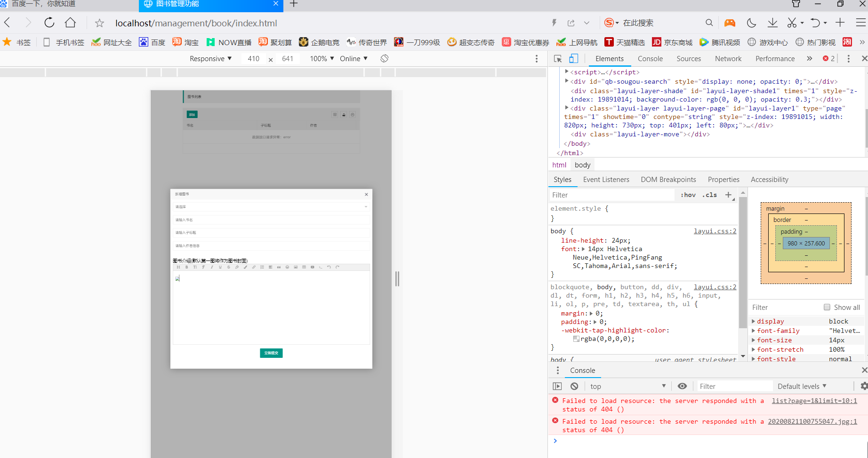
Task: Open the DOM Breakpoints tab
Action: pos(668,180)
